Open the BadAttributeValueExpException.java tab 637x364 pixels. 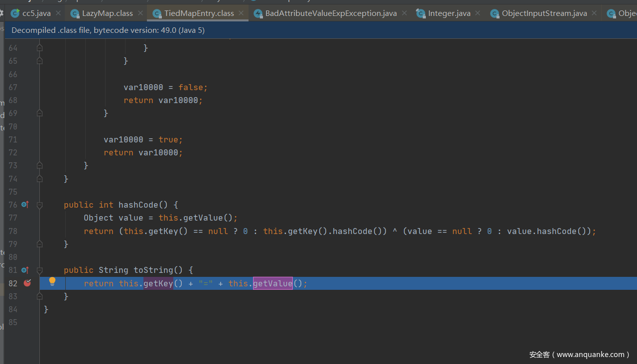(x=331, y=13)
